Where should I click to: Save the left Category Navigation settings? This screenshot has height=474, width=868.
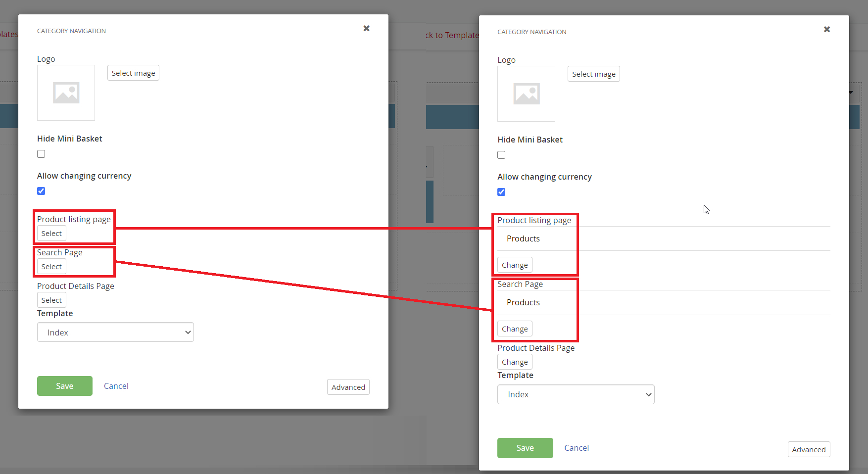(64, 386)
